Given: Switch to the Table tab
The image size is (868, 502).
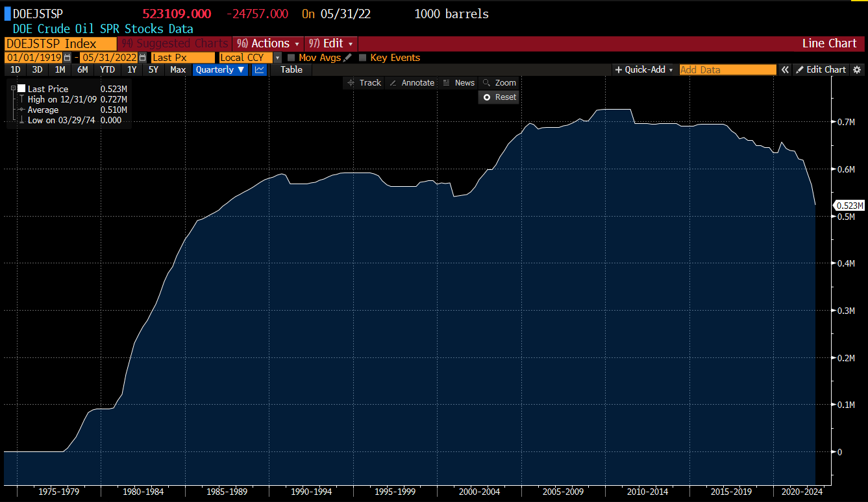Looking at the screenshot, I should [291, 69].
